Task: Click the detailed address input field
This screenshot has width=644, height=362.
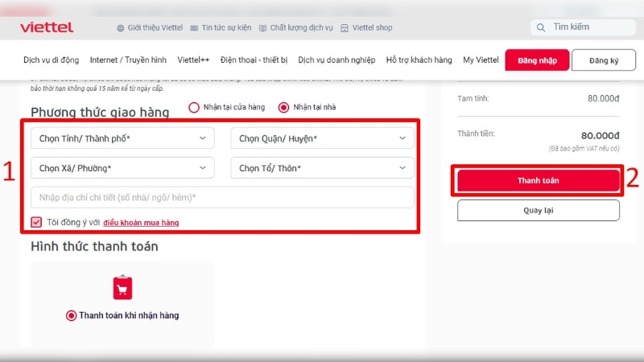Action: [x=222, y=197]
